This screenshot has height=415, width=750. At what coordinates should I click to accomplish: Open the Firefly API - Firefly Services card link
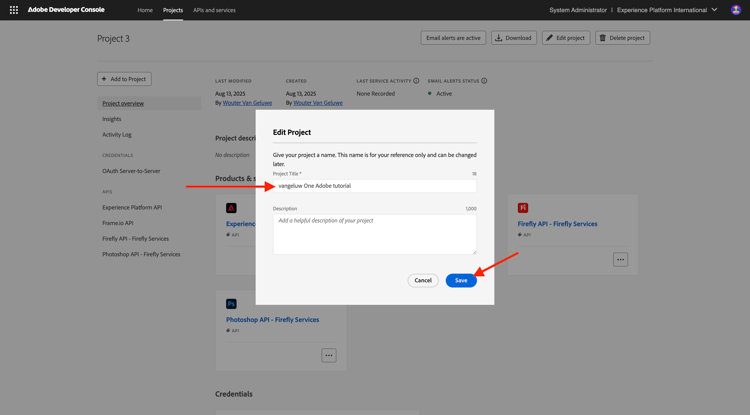click(x=557, y=224)
